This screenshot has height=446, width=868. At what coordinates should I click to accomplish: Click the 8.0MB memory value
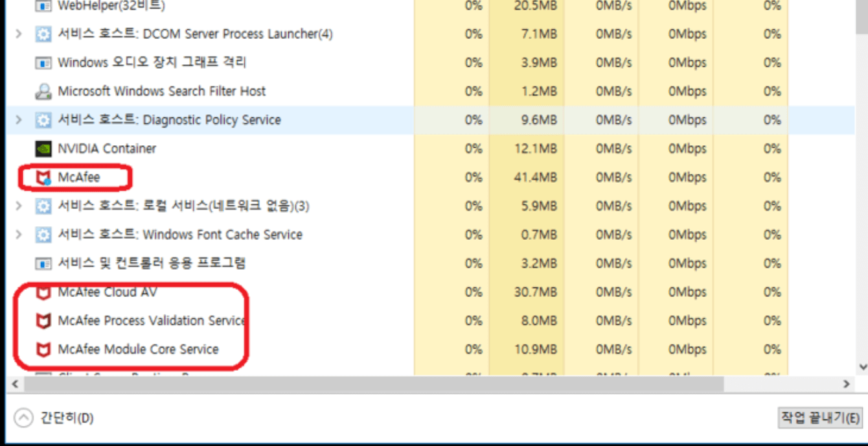point(539,321)
